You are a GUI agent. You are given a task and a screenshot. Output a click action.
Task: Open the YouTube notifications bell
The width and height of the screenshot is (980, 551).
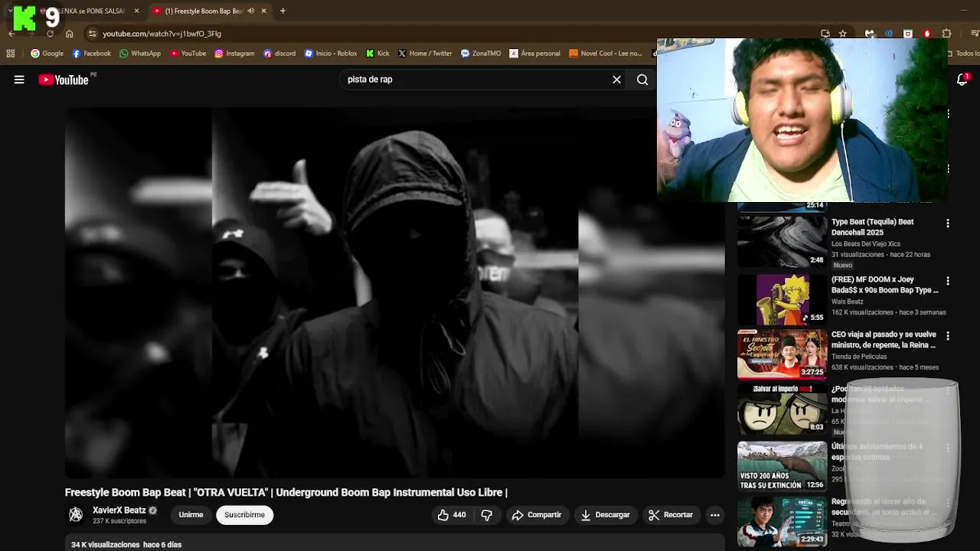point(962,80)
